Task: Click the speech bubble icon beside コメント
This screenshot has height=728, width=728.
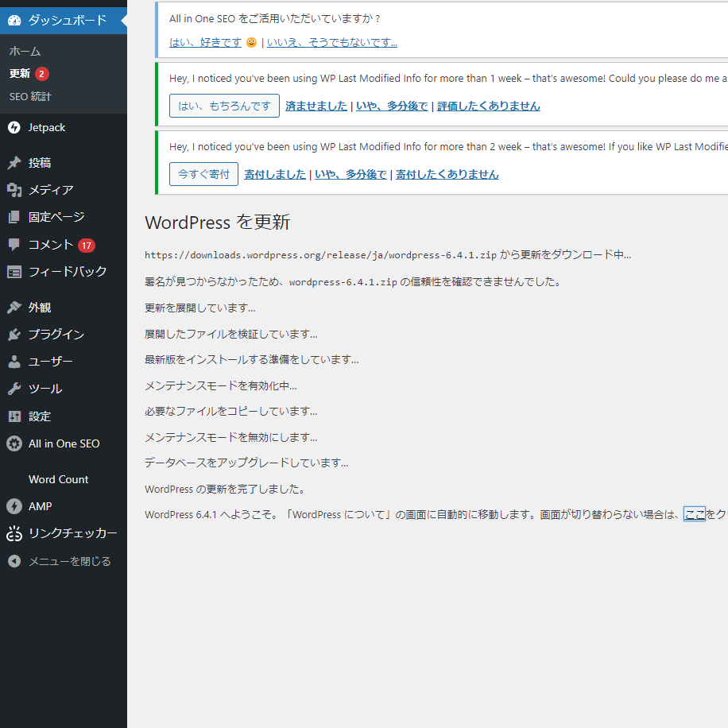Action: tap(14, 245)
